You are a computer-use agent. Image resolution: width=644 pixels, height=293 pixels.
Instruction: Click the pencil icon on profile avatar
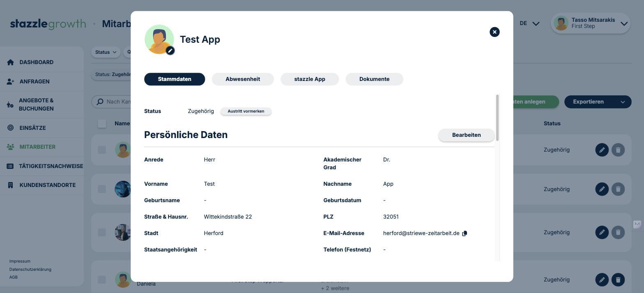(x=170, y=51)
